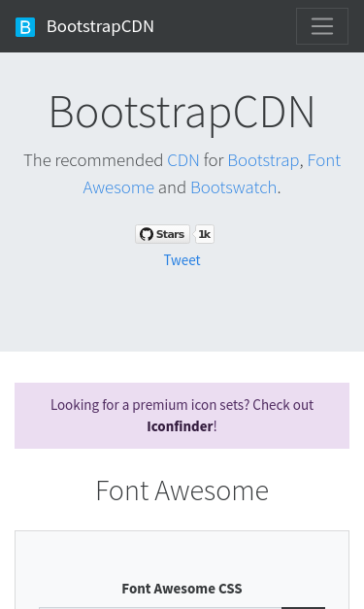Screen dimensions: 364x609
Task: Click the BootstrapCDN brand text in navbar
Action: [100, 26]
